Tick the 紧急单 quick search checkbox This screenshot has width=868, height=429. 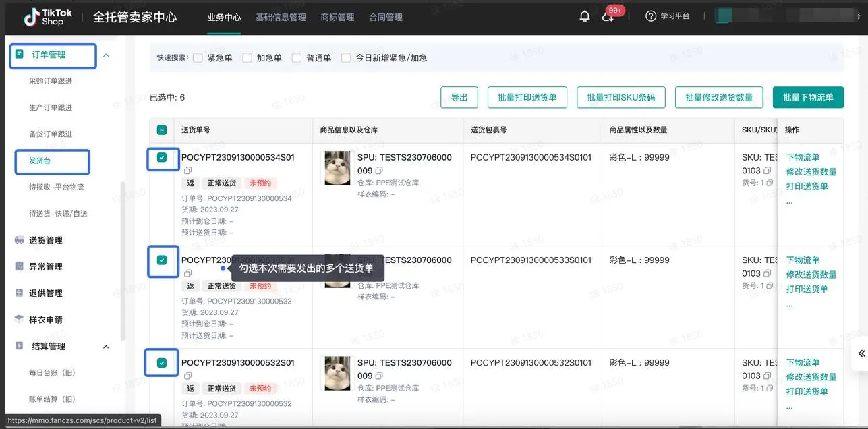[198, 58]
